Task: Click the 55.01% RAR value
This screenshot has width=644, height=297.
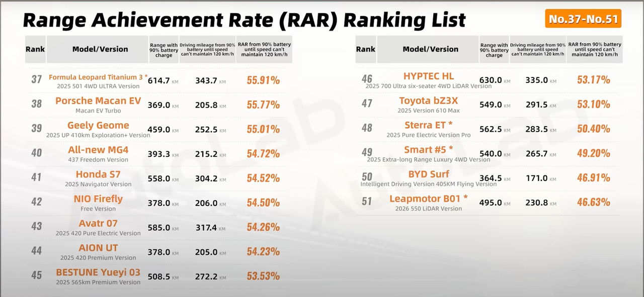Action: pyautogui.click(x=263, y=129)
